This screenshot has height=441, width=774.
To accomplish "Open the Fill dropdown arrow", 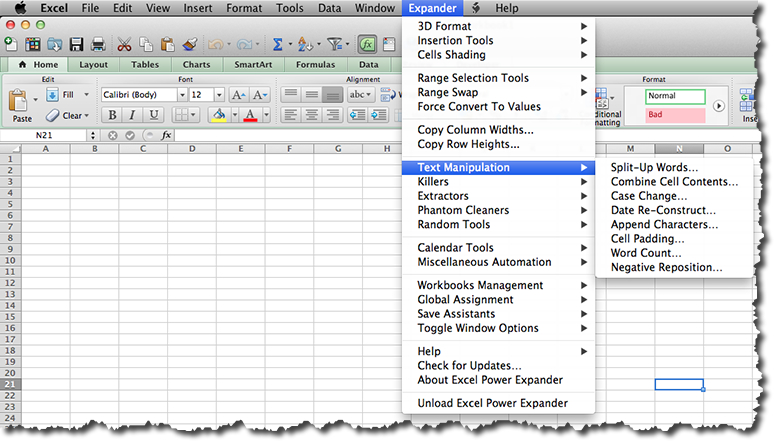I will pos(86,94).
